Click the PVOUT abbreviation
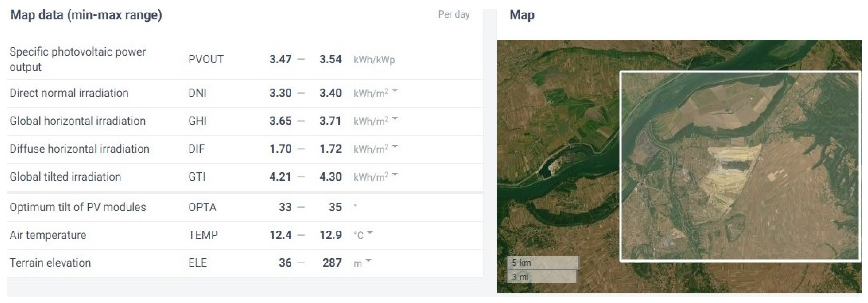 206,59
